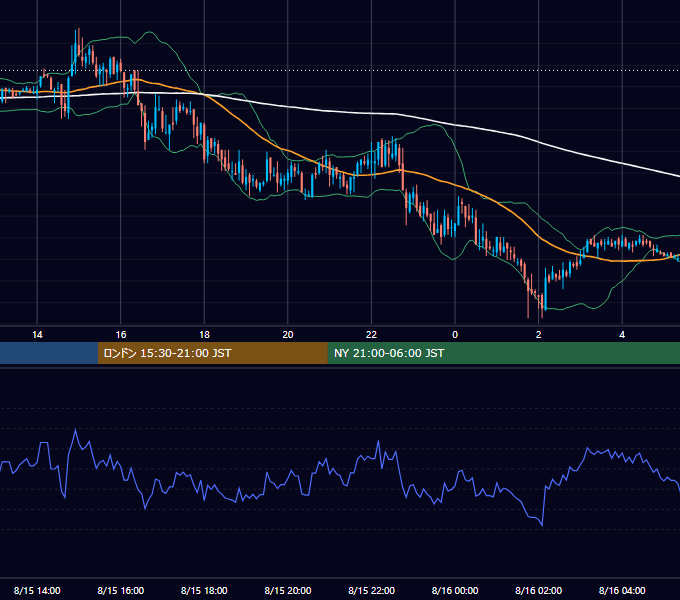Click the 8/16 00:00 label on indicator axis
The image size is (680, 600).
click(x=455, y=590)
